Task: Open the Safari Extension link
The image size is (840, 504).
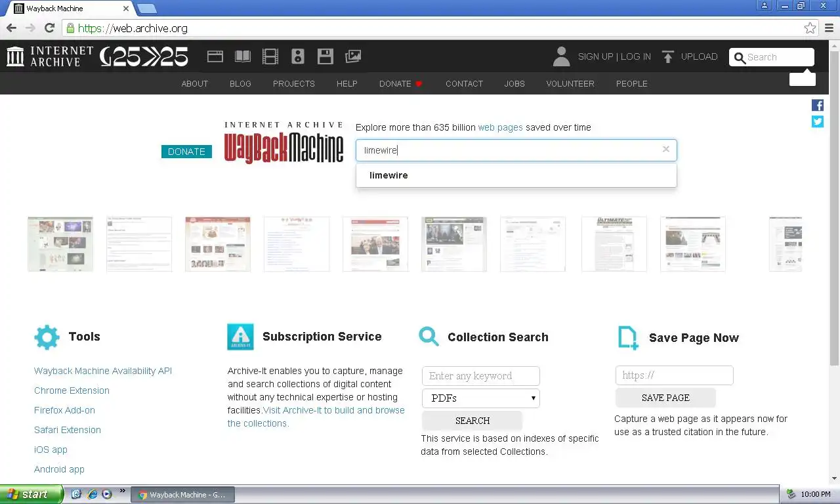Action: (x=68, y=430)
